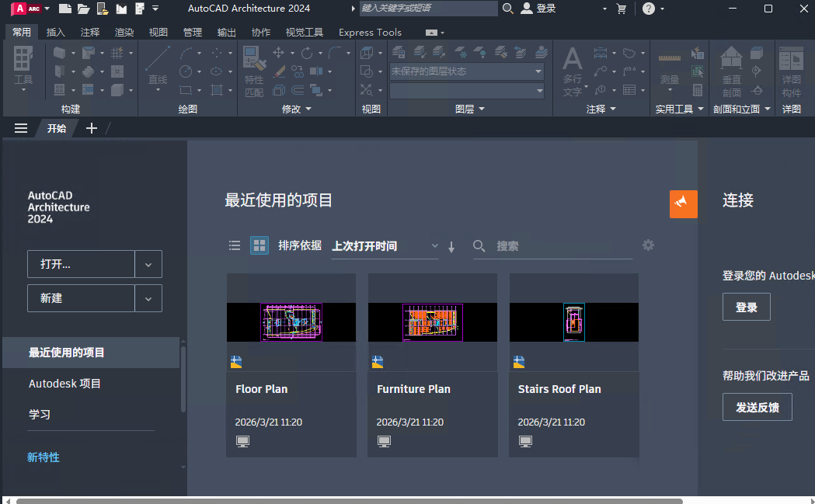815x504 pixels.
Task: Expand the 修改 panel dropdown arrow
Action: (x=308, y=109)
